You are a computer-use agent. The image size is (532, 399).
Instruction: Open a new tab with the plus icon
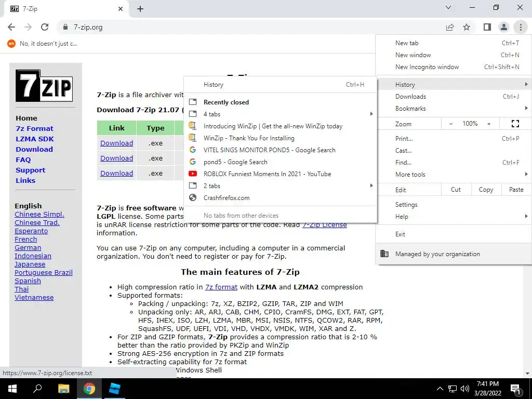point(140,9)
